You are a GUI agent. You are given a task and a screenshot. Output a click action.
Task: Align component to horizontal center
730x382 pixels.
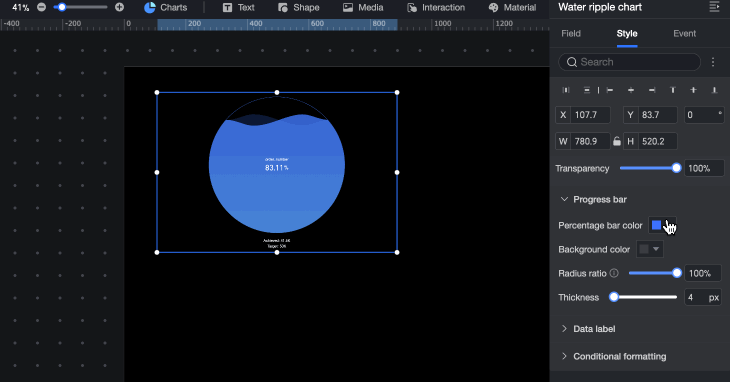tap(631, 90)
